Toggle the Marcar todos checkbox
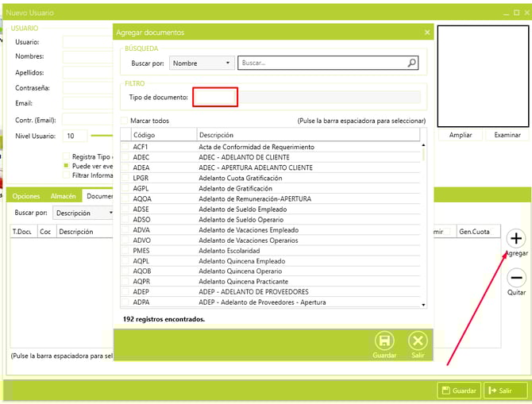The width and height of the screenshot is (532, 404). (x=124, y=121)
